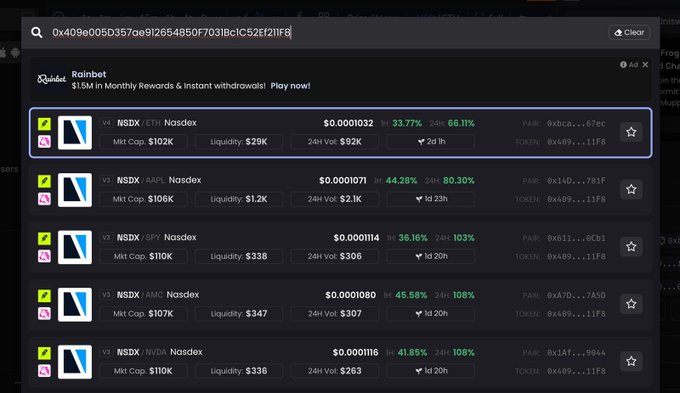Click pair address 0x1Af...9044
The image size is (680, 393).
(576, 353)
